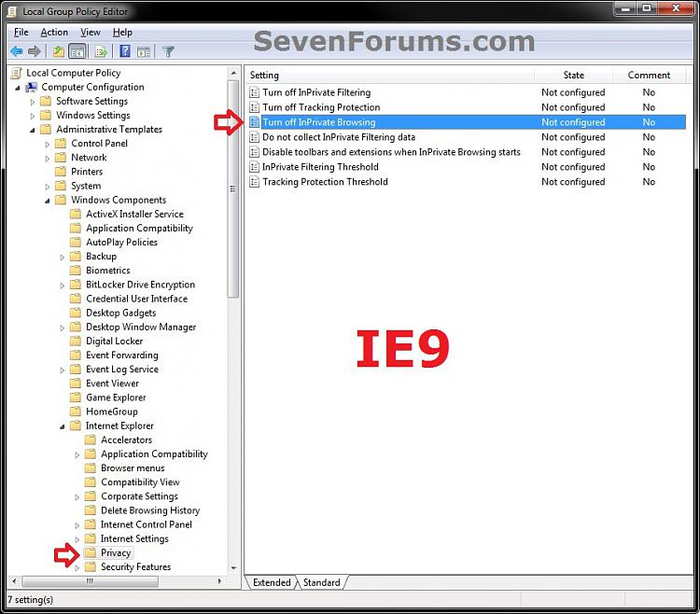Image resolution: width=700 pixels, height=614 pixels.
Task: Collapse the Administrative Templates node
Action: click(32, 131)
